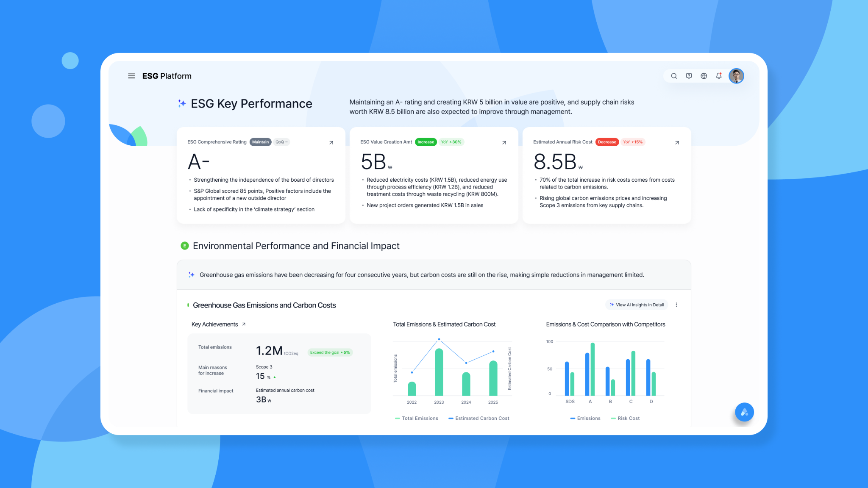Launch the floating AI assistant button
This screenshot has height=488, width=868.
click(x=744, y=412)
